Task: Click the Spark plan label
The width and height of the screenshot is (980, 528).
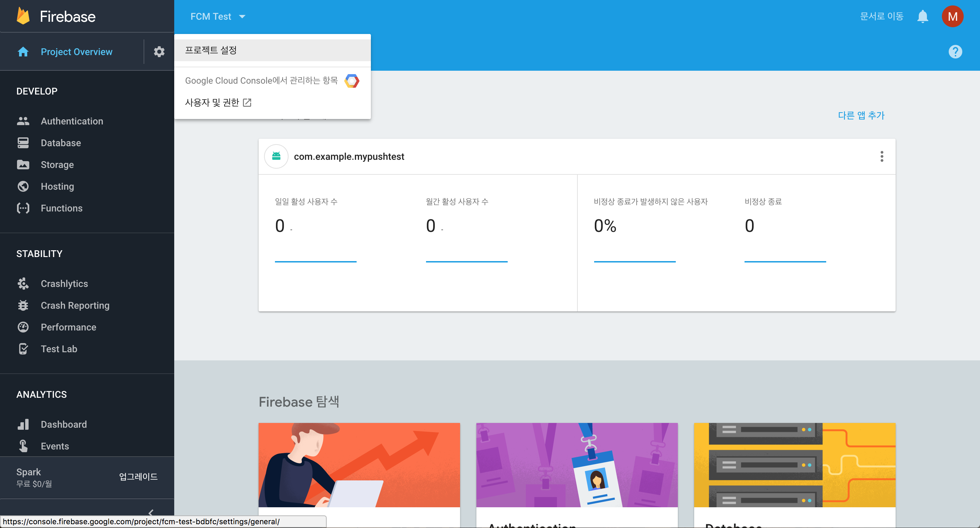Action: [x=29, y=472]
